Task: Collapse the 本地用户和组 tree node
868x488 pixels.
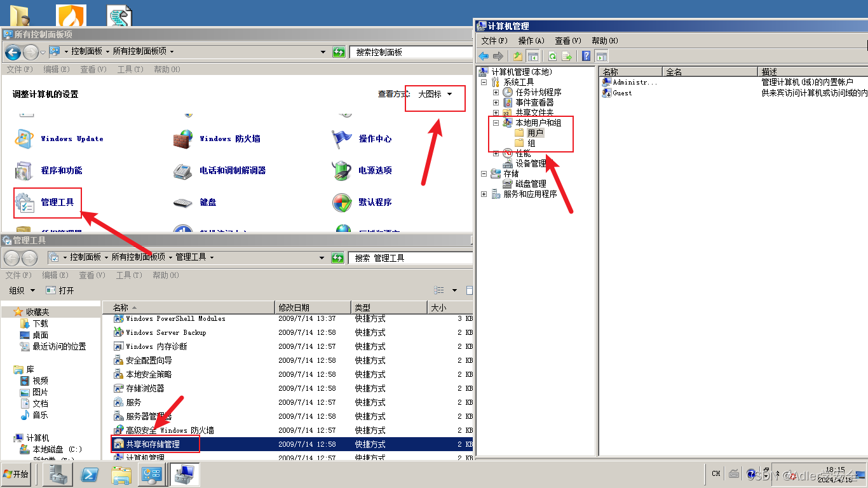Action: [496, 123]
